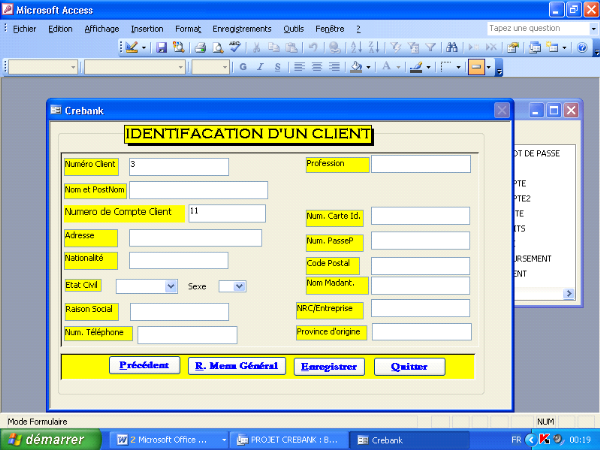Screen dimensions: 600x450
Task: Click the fill/background color paint bucket
Action: (x=357, y=67)
